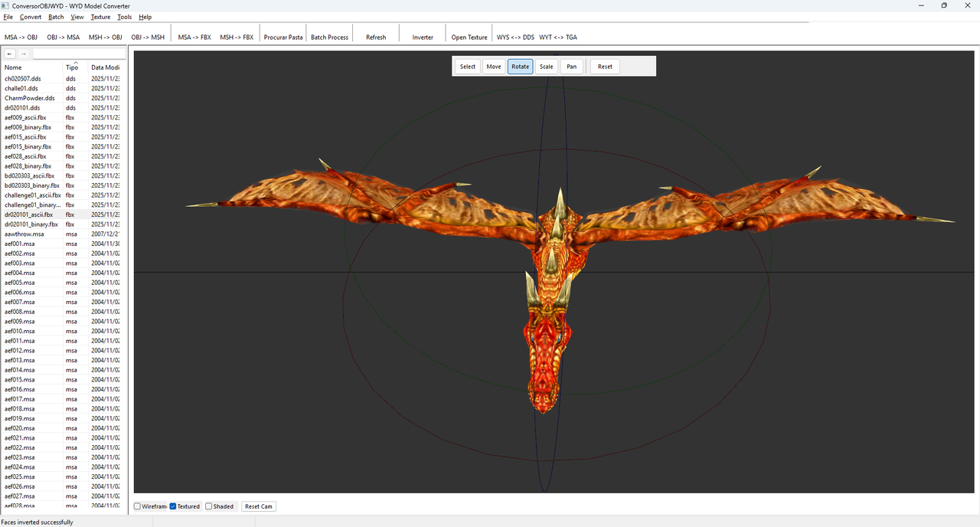This screenshot has width=980, height=527.
Task: Switch to the Pan tool
Action: pos(572,67)
